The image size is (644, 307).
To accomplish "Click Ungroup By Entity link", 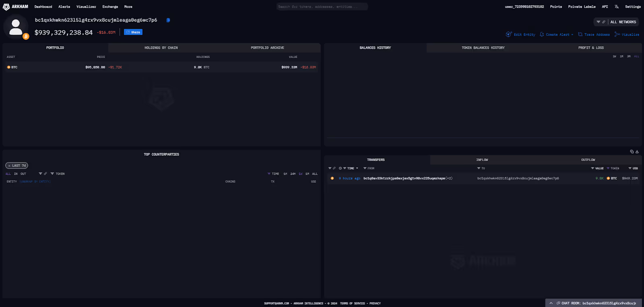I will pos(35,182).
